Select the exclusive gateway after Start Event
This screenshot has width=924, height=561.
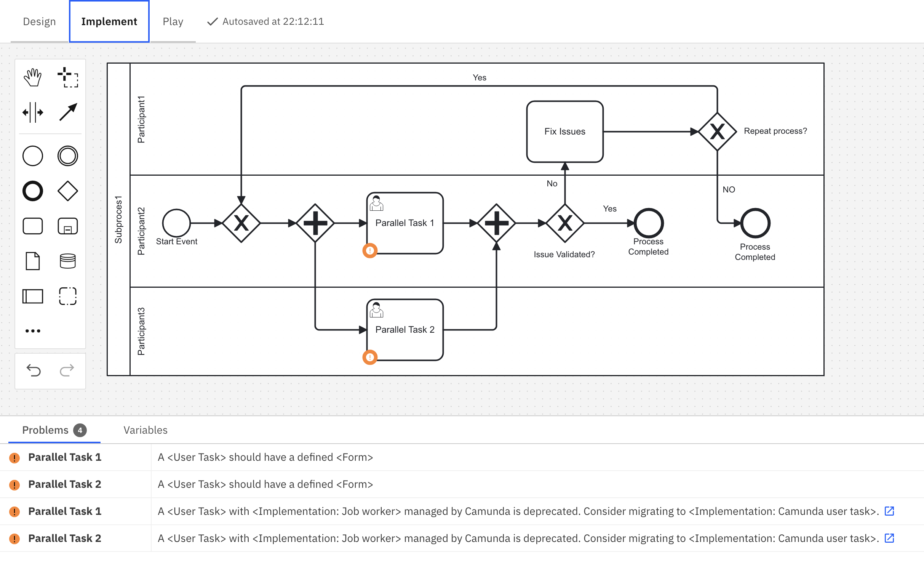click(x=241, y=223)
